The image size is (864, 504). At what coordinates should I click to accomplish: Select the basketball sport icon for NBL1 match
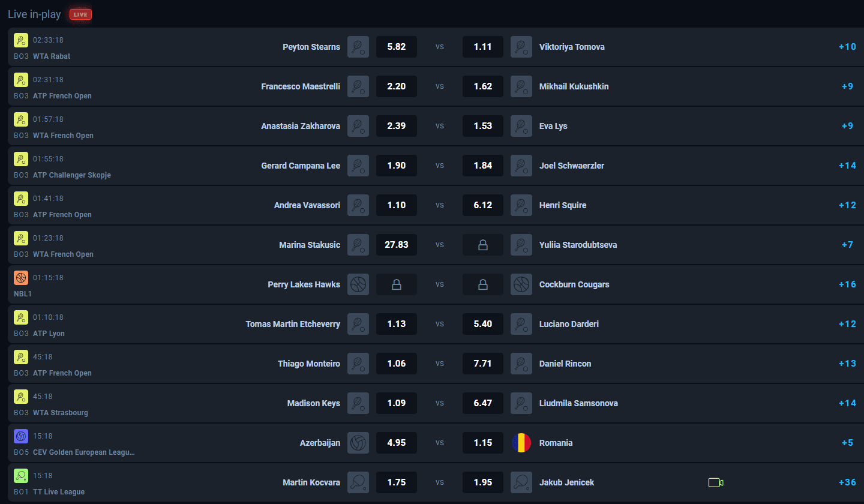[20, 277]
